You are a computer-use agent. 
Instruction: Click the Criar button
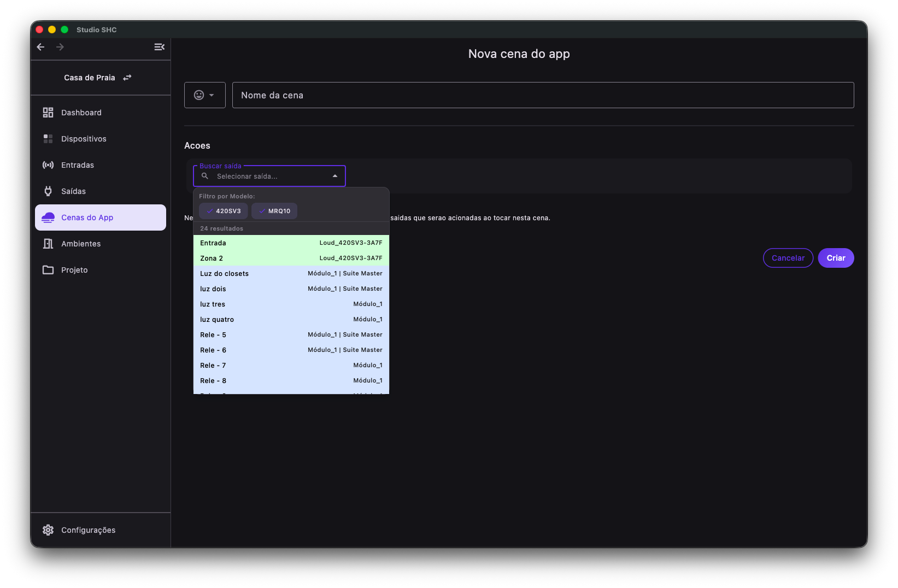[x=836, y=258]
